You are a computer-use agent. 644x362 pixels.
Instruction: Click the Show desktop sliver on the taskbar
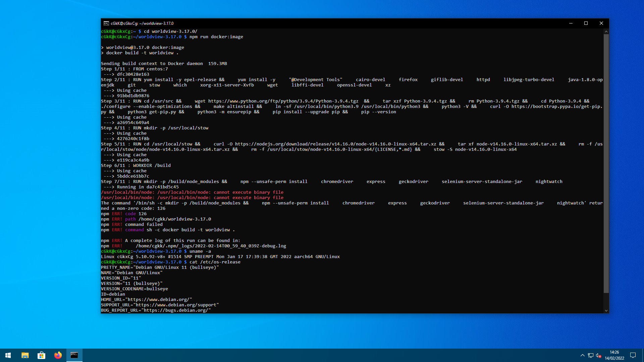point(643,355)
